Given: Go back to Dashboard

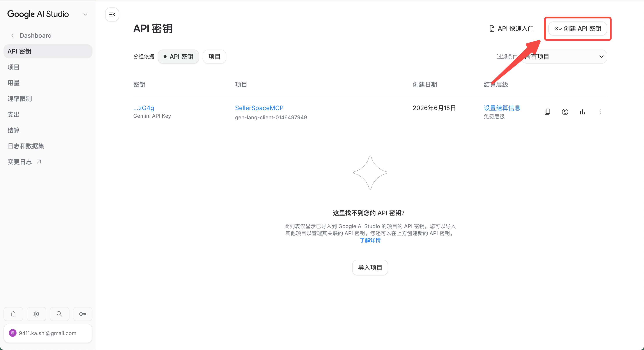Looking at the screenshot, I should click(32, 36).
